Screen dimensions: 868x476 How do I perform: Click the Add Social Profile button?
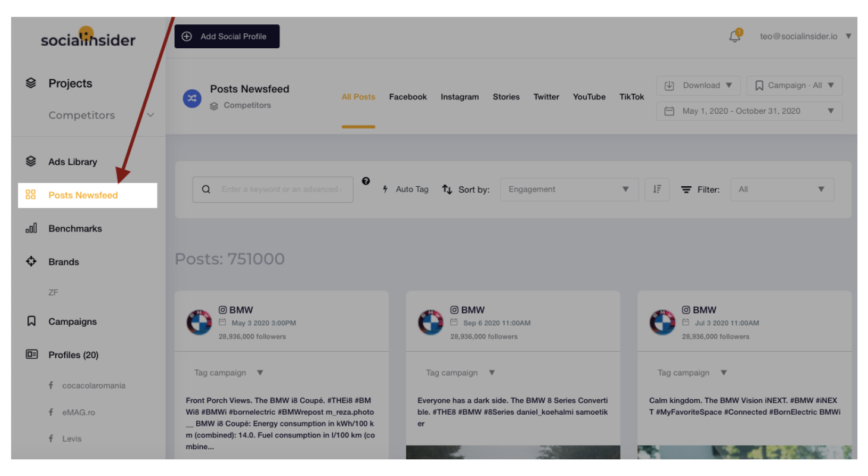coord(227,36)
